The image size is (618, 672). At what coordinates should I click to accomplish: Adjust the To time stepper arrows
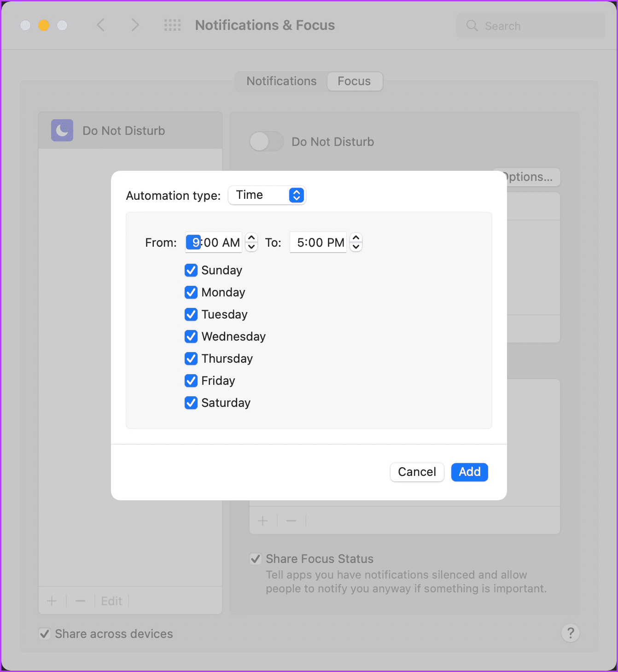356,242
